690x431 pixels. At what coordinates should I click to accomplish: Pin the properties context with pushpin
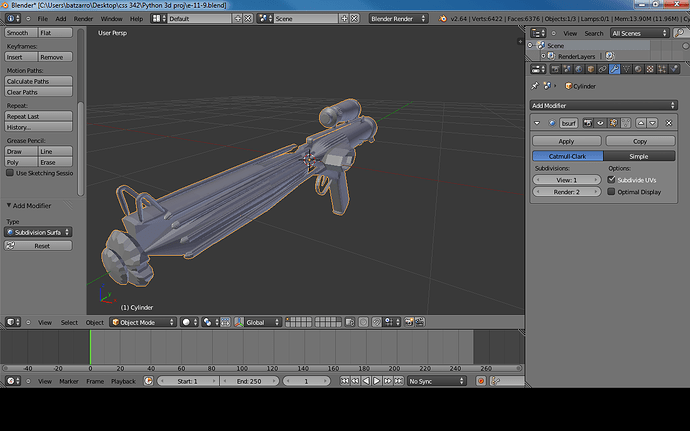coord(535,86)
